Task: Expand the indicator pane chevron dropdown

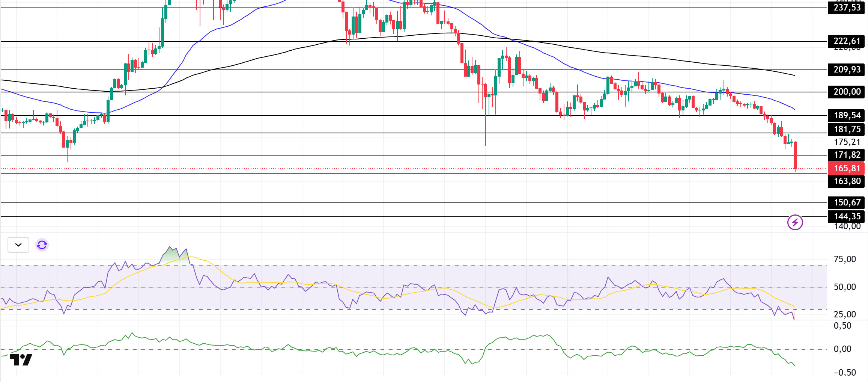Action: pyautogui.click(x=18, y=245)
